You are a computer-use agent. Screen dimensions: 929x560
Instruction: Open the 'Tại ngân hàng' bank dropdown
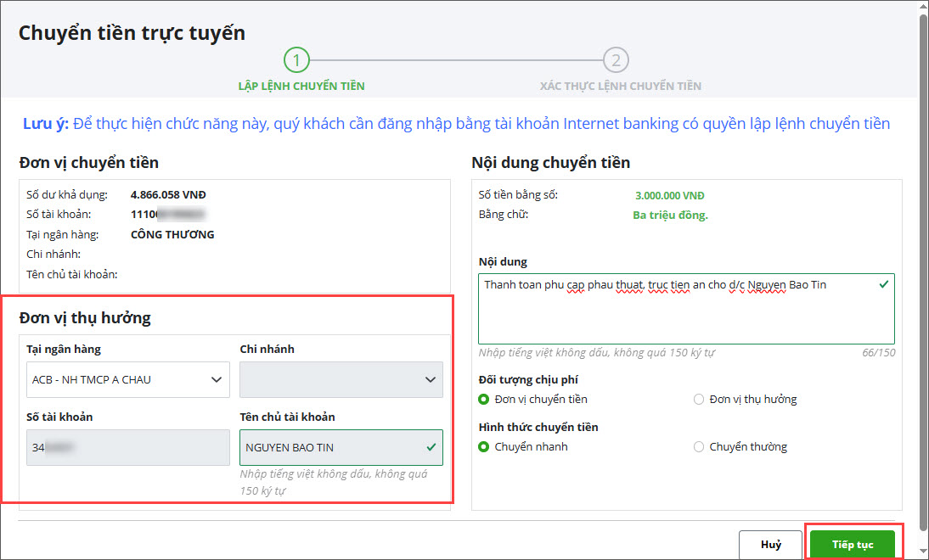coord(127,379)
